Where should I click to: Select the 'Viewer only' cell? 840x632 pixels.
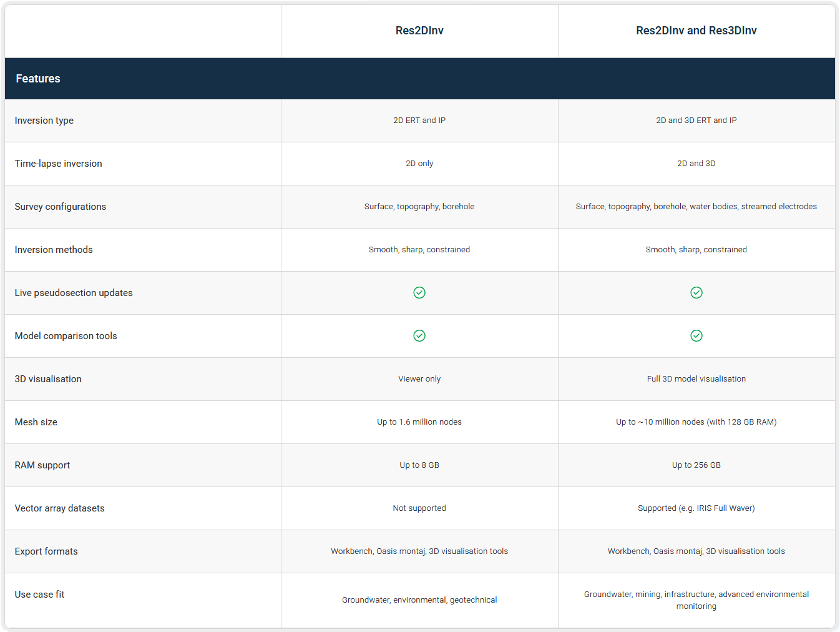click(419, 379)
